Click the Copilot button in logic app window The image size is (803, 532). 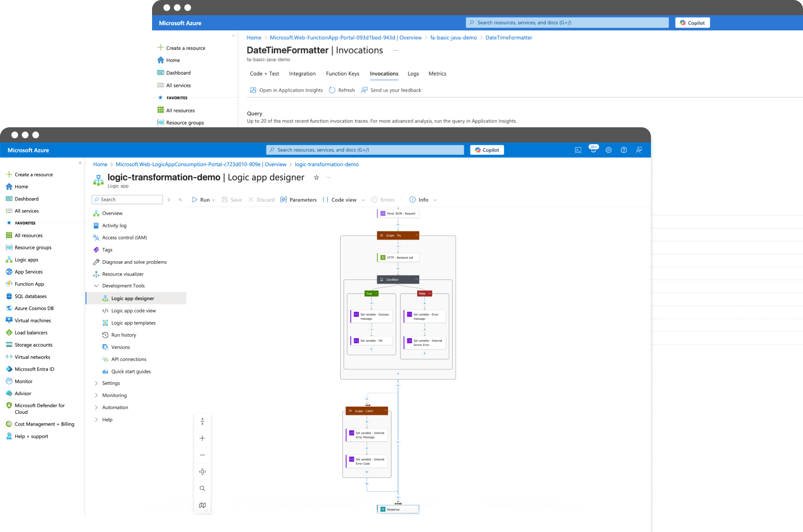click(x=487, y=150)
